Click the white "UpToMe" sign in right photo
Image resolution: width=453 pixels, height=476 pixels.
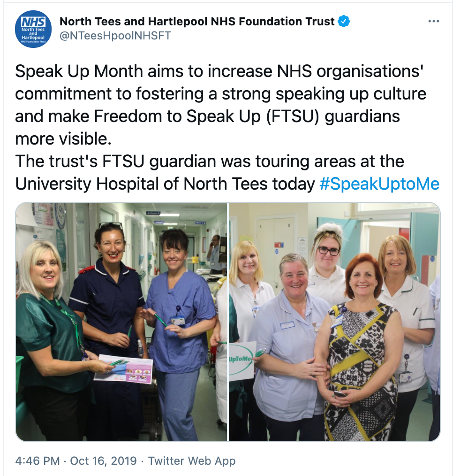[x=242, y=361]
